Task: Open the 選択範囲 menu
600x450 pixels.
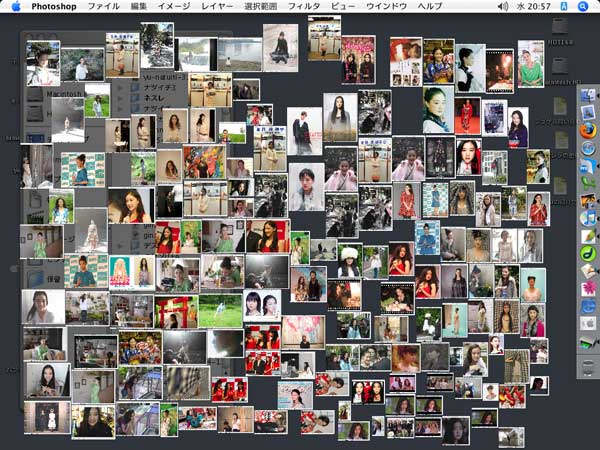Action: (261, 7)
